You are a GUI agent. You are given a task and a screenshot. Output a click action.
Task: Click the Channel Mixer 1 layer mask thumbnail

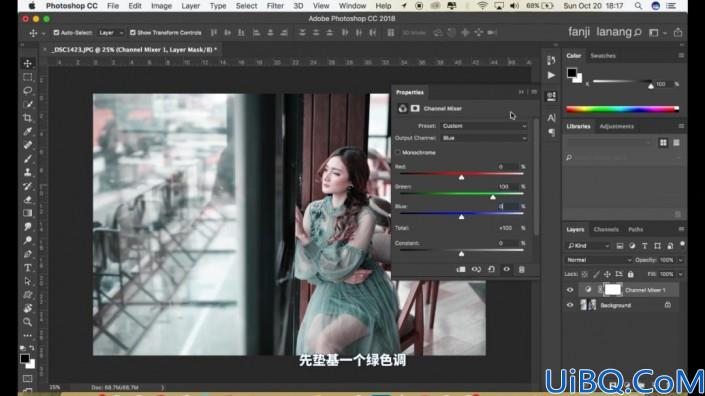tap(612, 290)
